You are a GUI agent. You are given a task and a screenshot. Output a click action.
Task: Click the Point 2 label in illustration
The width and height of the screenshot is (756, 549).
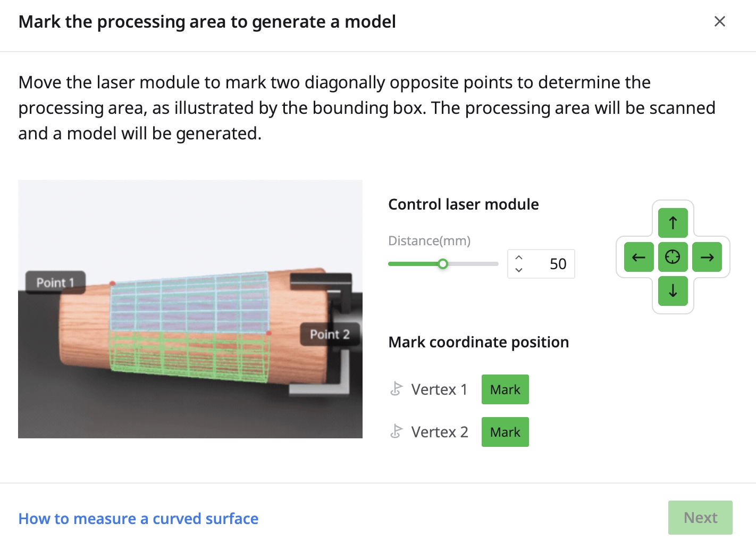[x=330, y=334]
